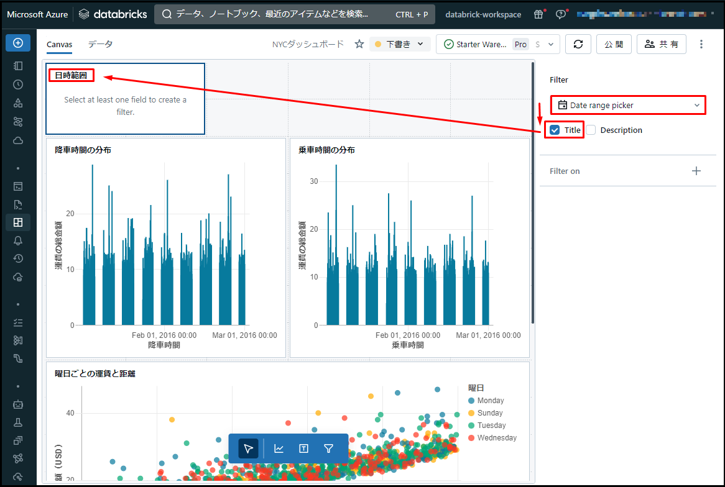Click the New plus icon in sidebar
This screenshot has height=487, width=725.
pos(18,44)
